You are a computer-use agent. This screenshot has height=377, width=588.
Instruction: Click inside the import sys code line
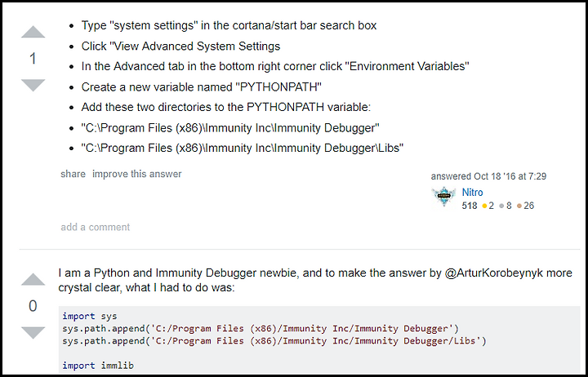point(90,317)
